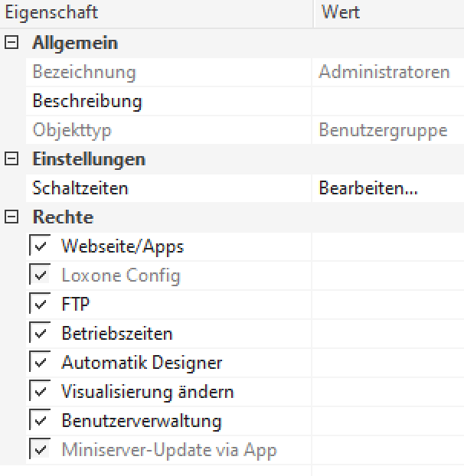Viewport: 464px width, 476px height.
Task: Click Miniserver-Update via App checkbox
Action: tap(40, 450)
